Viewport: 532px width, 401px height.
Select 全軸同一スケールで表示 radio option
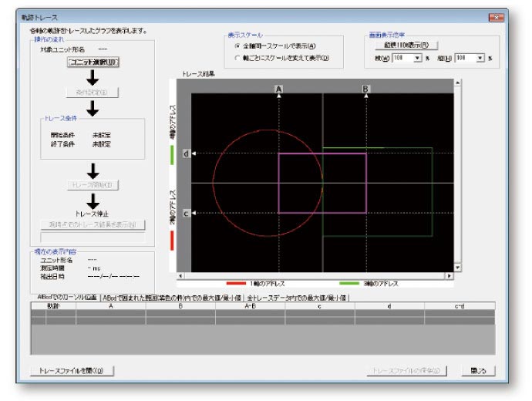pos(237,45)
